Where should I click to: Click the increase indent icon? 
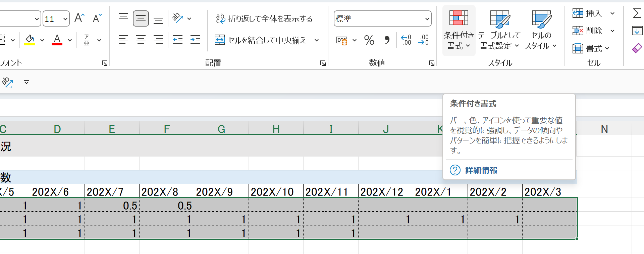click(195, 40)
